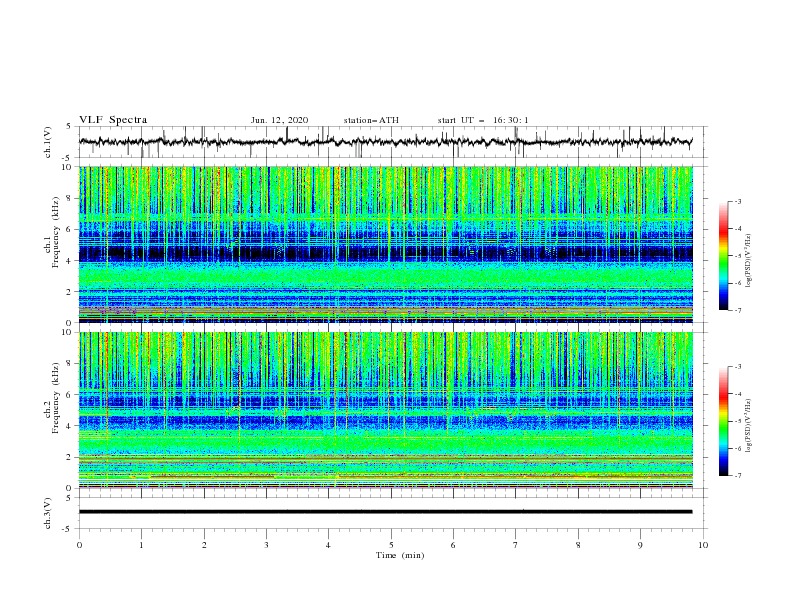Image resolution: width=792 pixels, height=612 pixels.
Task: Click the ch.1 color scale bar
Action: [723, 256]
